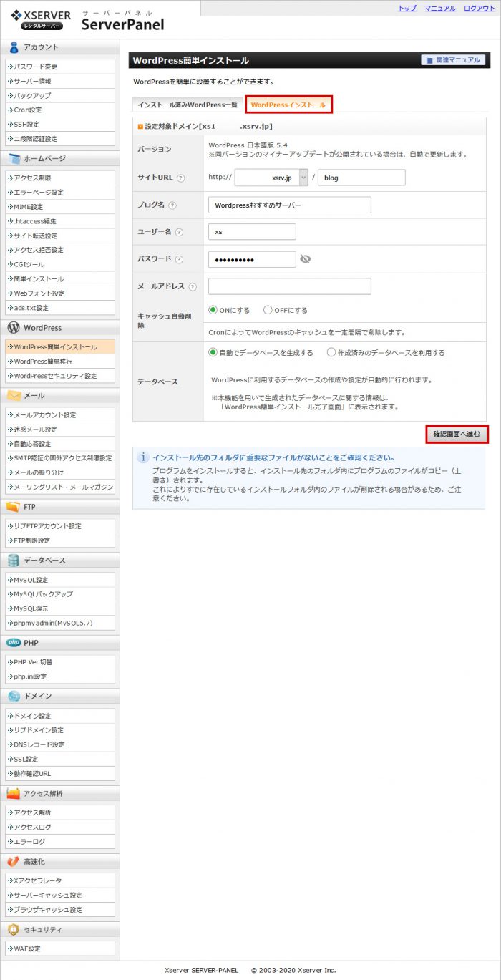501x980 pixels.
Task: Switch to インストール済みWordPress一覧 tab
Action: 188,105
